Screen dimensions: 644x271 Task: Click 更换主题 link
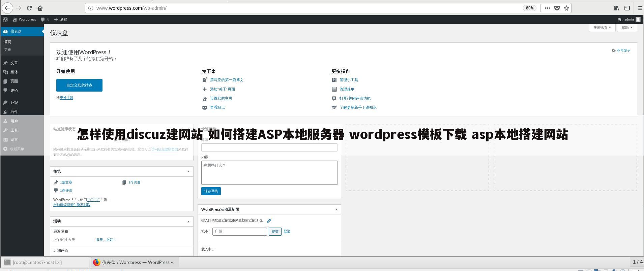(66, 98)
